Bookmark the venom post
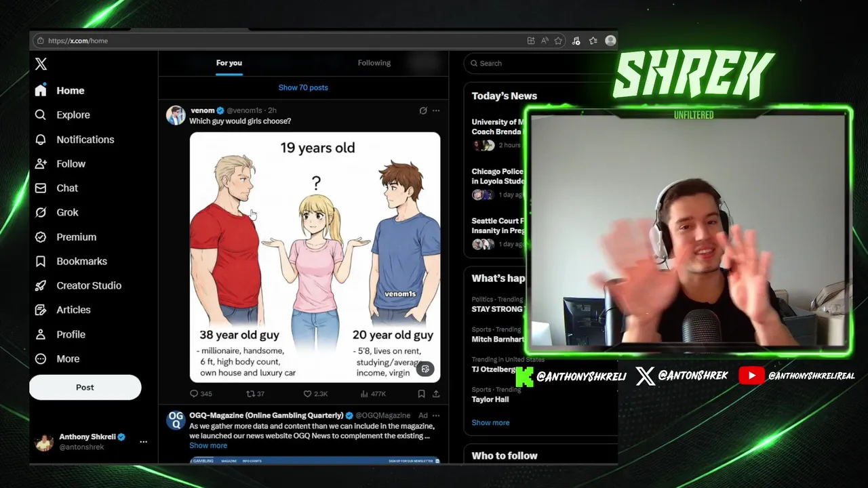The height and width of the screenshot is (488, 868). click(x=421, y=394)
